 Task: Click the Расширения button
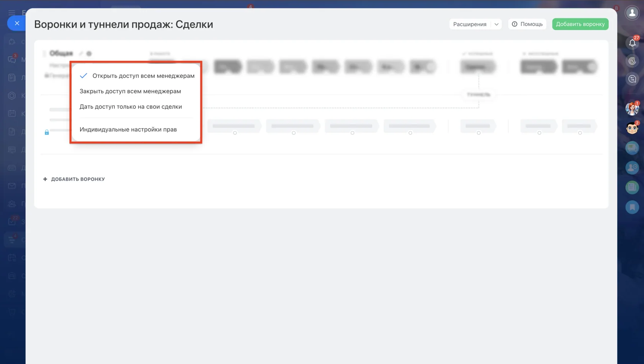pyautogui.click(x=470, y=24)
